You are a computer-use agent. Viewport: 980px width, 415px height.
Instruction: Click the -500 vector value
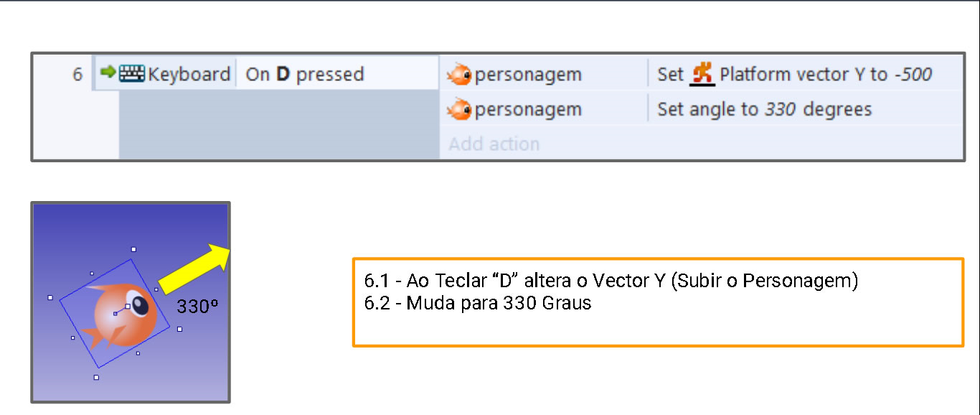point(913,74)
